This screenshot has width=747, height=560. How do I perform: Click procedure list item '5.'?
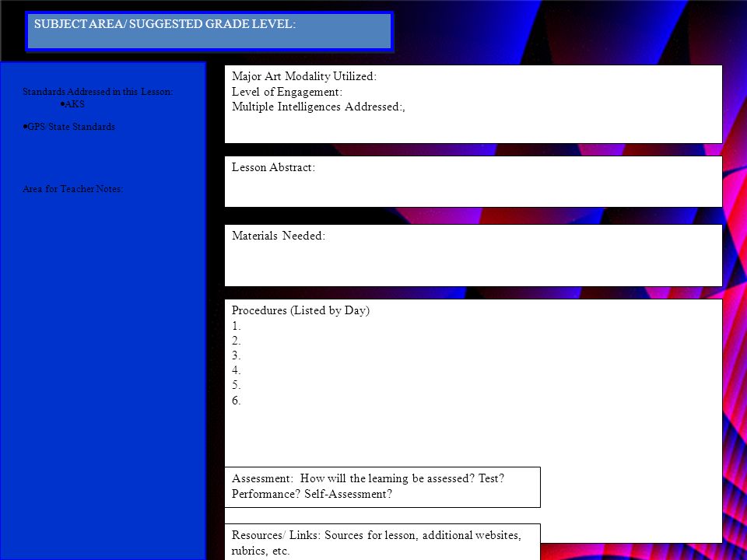[x=237, y=385]
